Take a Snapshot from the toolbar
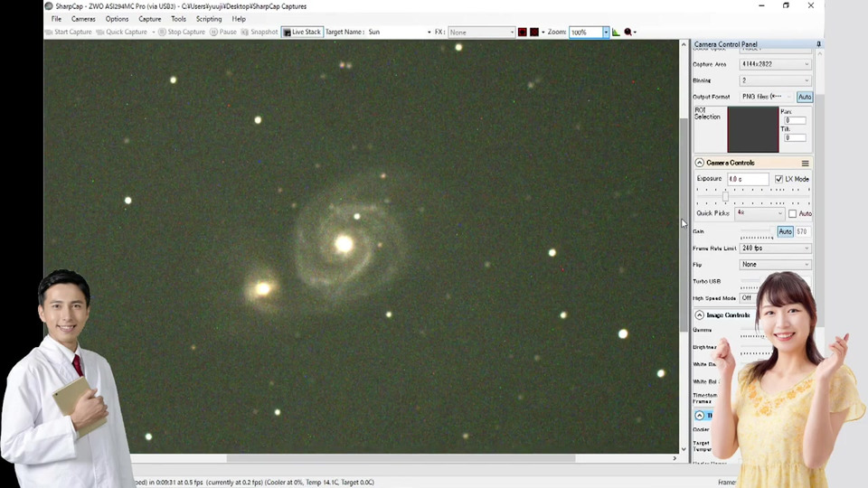The width and height of the screenshot is (868, 488). point(259,33)
